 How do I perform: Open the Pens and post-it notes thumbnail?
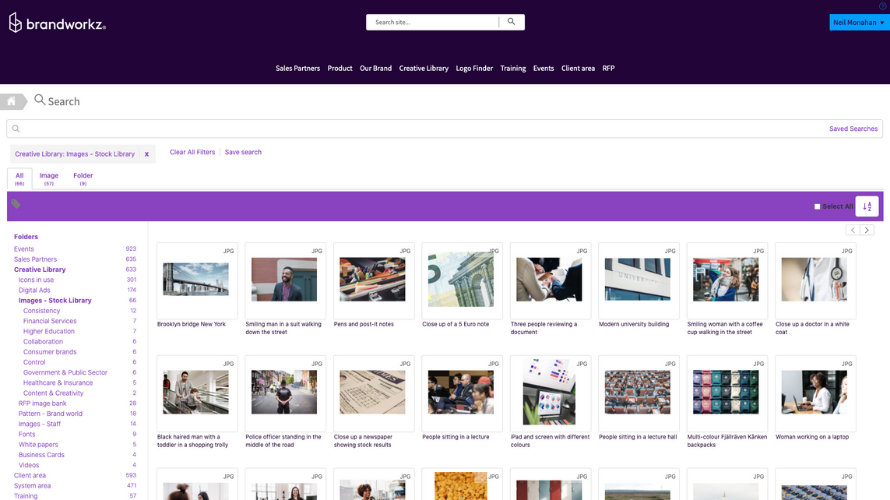372,279
